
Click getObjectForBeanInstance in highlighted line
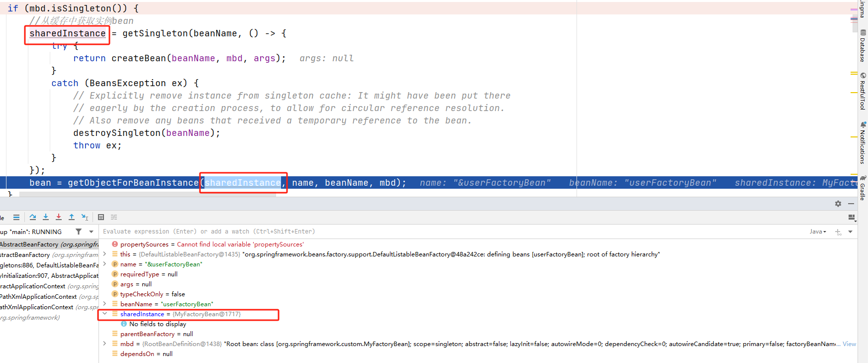tap(133, 183)
